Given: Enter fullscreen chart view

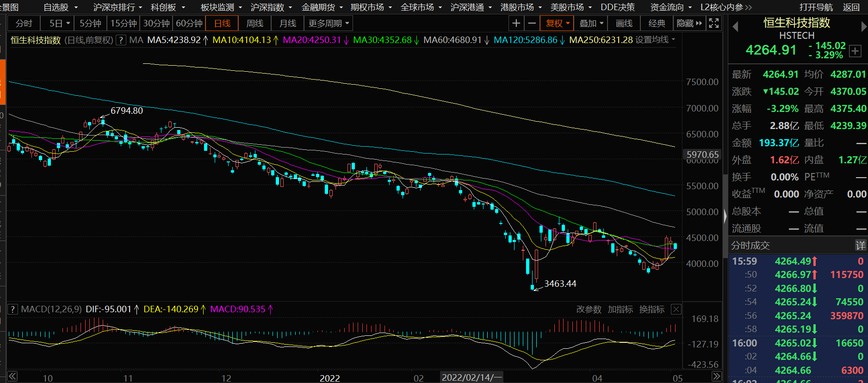Looking at the screenshot, I should tap(714, 23).
